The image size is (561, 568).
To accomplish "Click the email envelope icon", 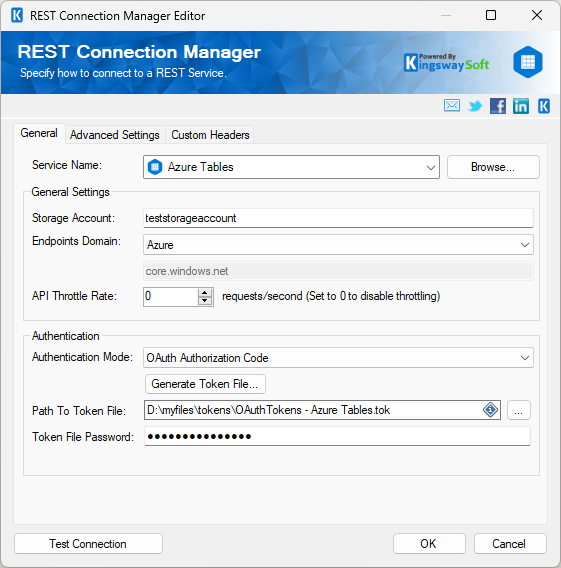I will tap(452, 106).
